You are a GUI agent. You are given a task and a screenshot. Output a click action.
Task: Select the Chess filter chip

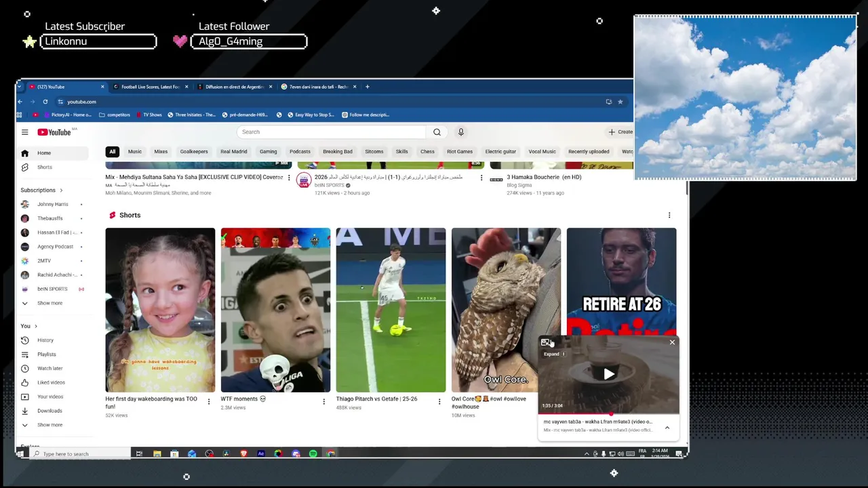[x=427, y=152]
